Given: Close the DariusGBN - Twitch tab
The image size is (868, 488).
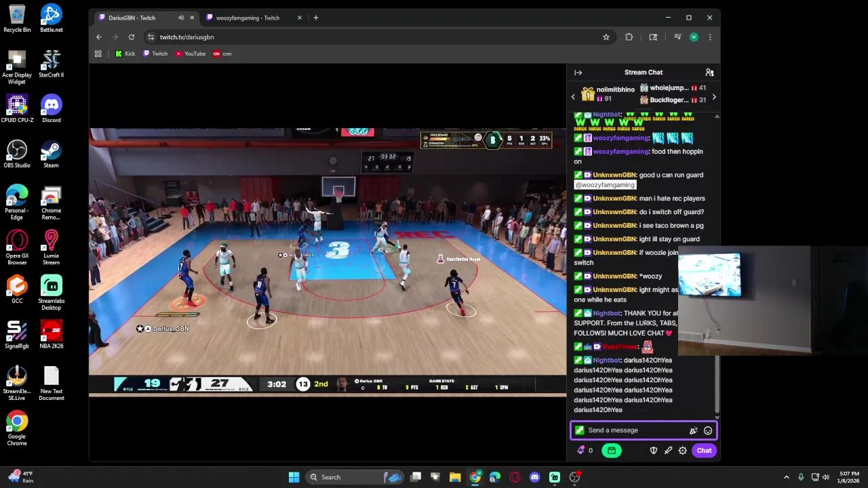Looking at the screenshot, I should (x=192, y=18).
